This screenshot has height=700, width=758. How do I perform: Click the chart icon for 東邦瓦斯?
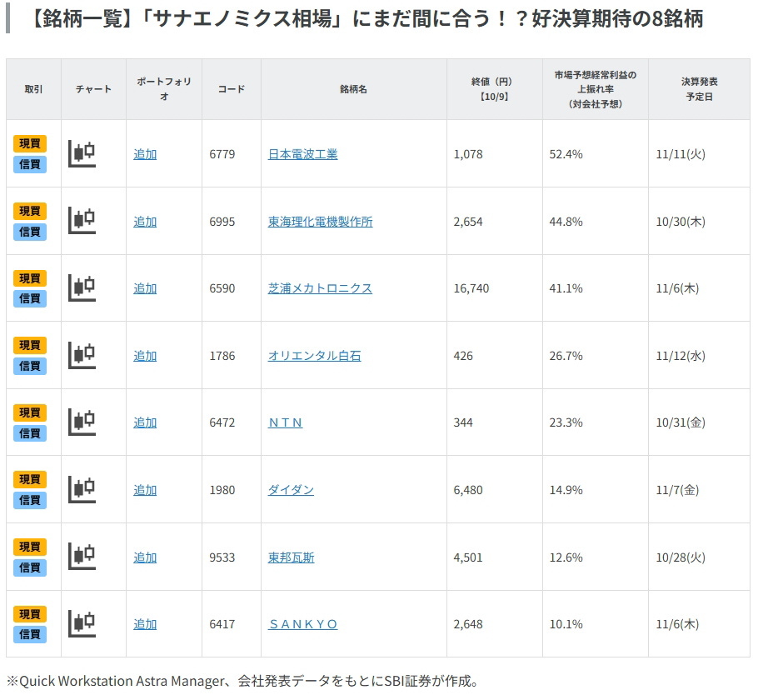click(x=82, y=557)
